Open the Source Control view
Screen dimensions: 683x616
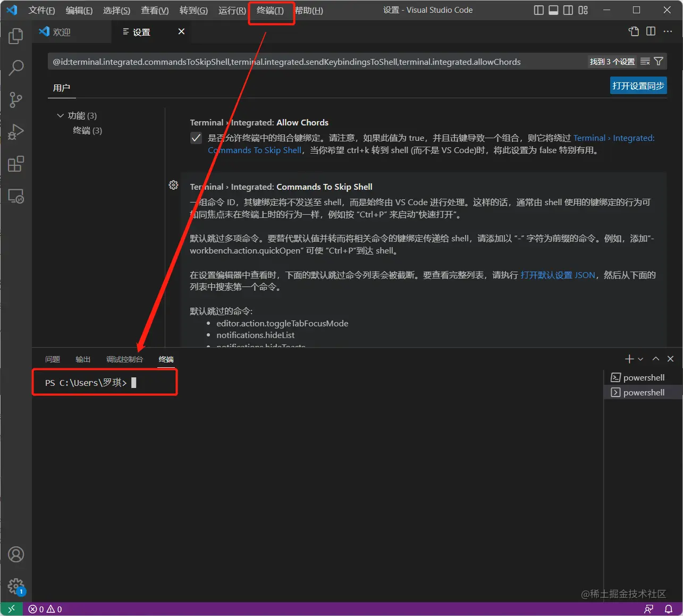16,99
